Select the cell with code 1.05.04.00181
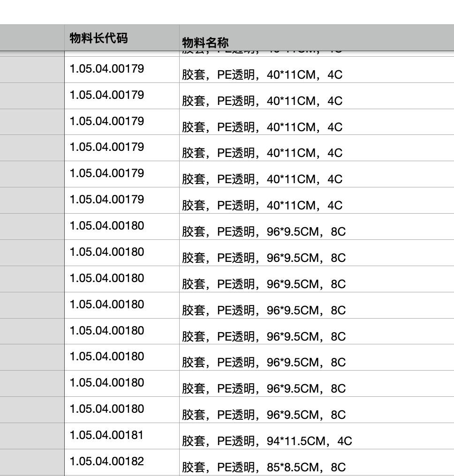 click(107, 435)
